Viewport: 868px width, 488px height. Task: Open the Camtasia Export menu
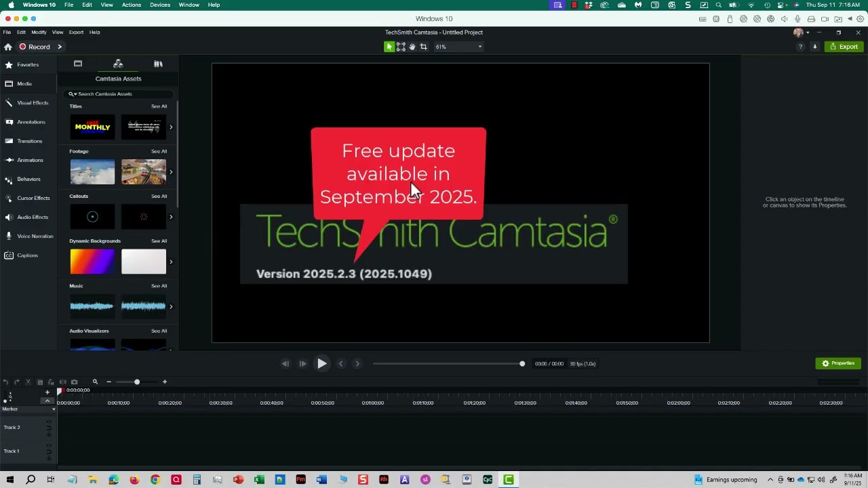point(76,33)
